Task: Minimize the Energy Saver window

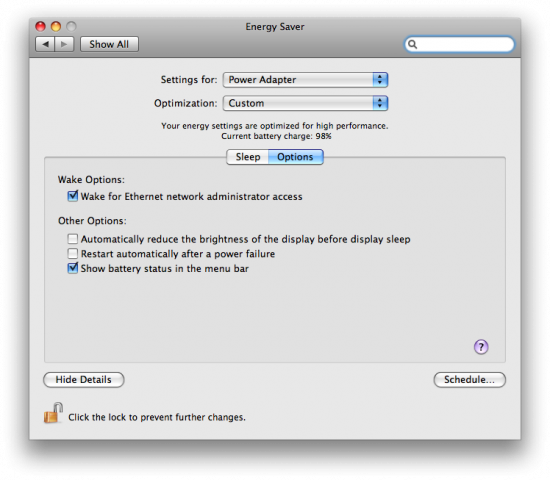Action: point(56,26)
